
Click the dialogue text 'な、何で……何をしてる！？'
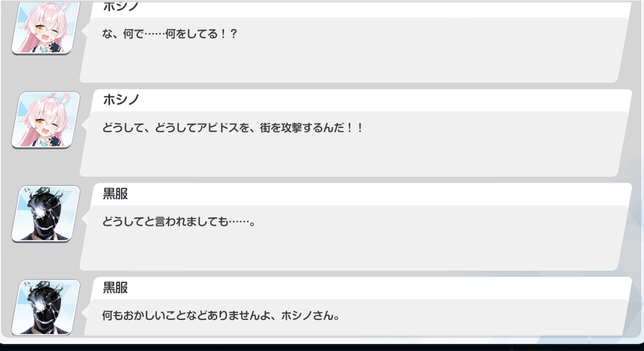[x=169, y=34]
